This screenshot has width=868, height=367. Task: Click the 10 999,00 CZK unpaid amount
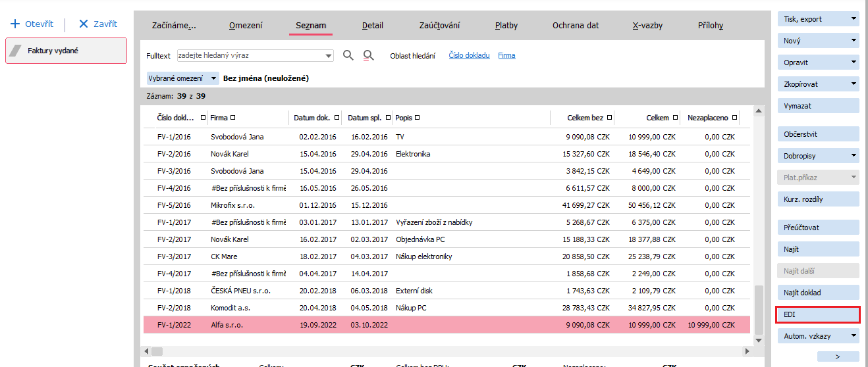711,325
